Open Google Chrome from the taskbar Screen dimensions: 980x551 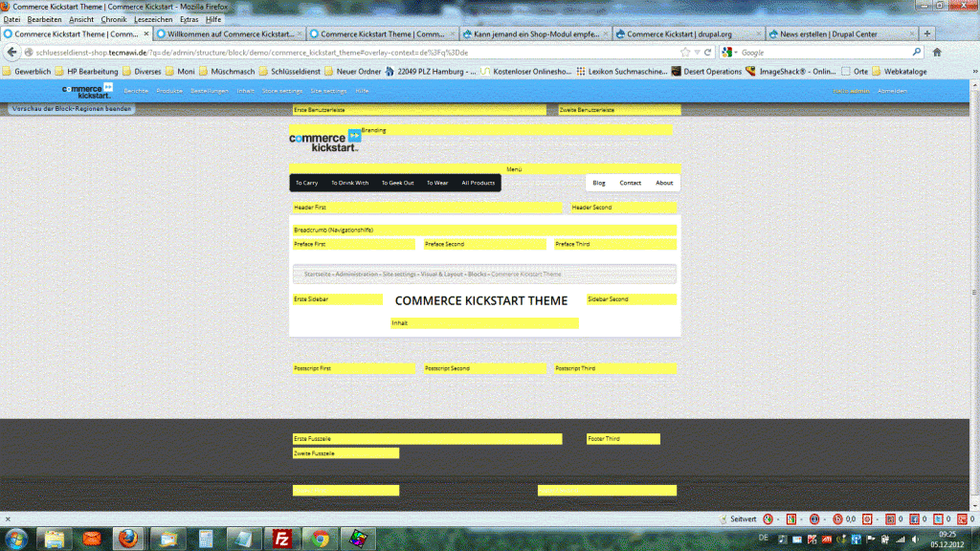point(321,539)
